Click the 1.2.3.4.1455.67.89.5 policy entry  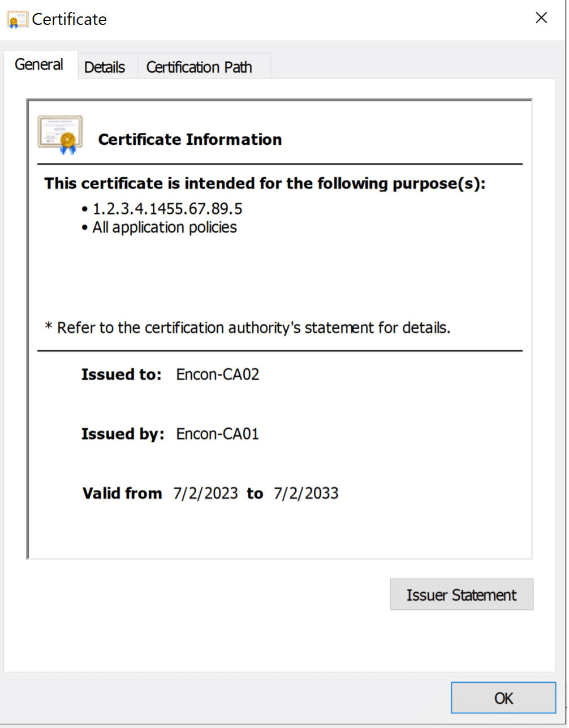coord(167,209)
